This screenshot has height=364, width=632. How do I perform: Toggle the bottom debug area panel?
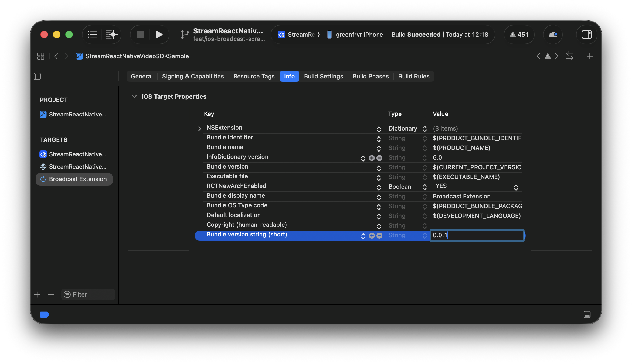point(587,314)
